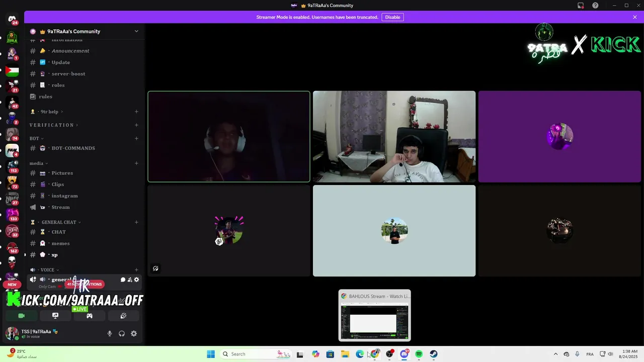Screen dimensions: 644x362
Task: Add channel to BOT category
Action: [x=136, y=138]
